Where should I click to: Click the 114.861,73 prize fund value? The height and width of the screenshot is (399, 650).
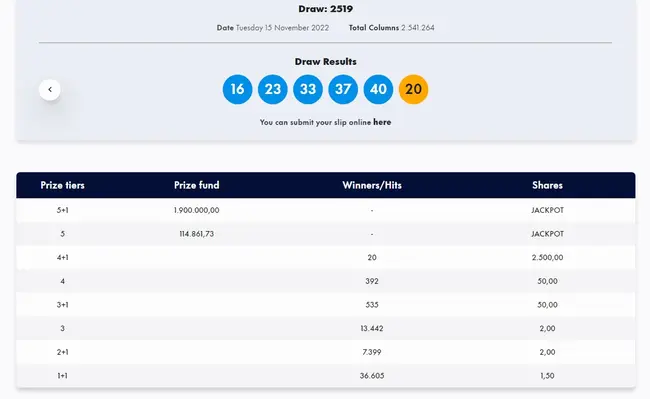click(196, 234)
